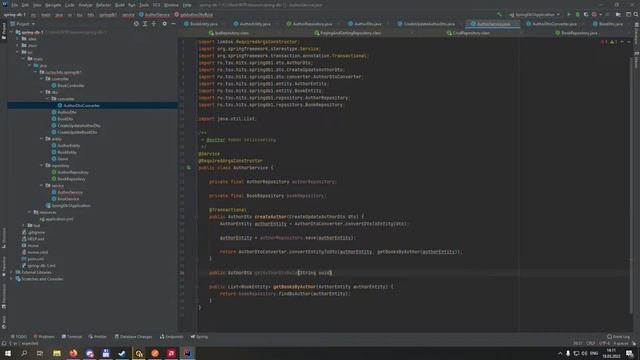Toggle Structure tool window on left strip
Image resolution: width=640 pixels, height=360 pixels.
(x=4, y=238)
